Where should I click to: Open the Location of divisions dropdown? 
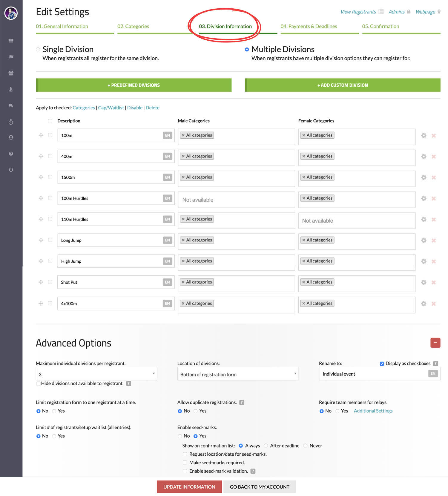(x=238, y=374)
